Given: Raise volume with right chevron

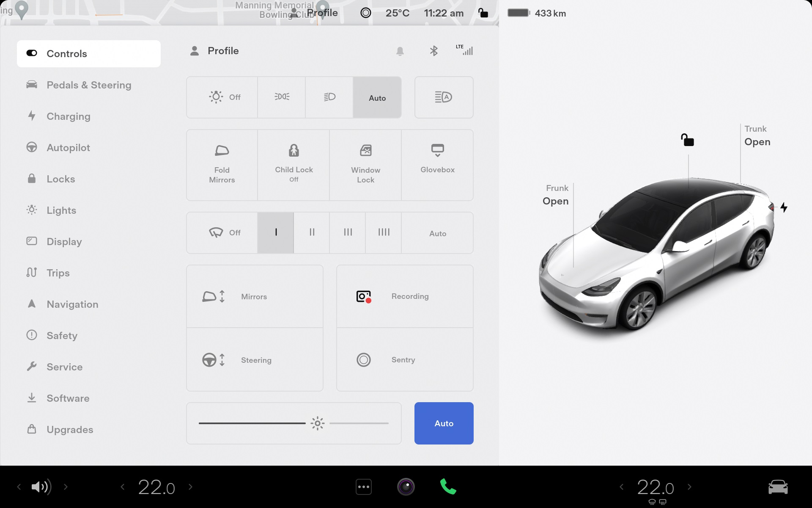Looking at the screenshot, I should click(66, 487).
